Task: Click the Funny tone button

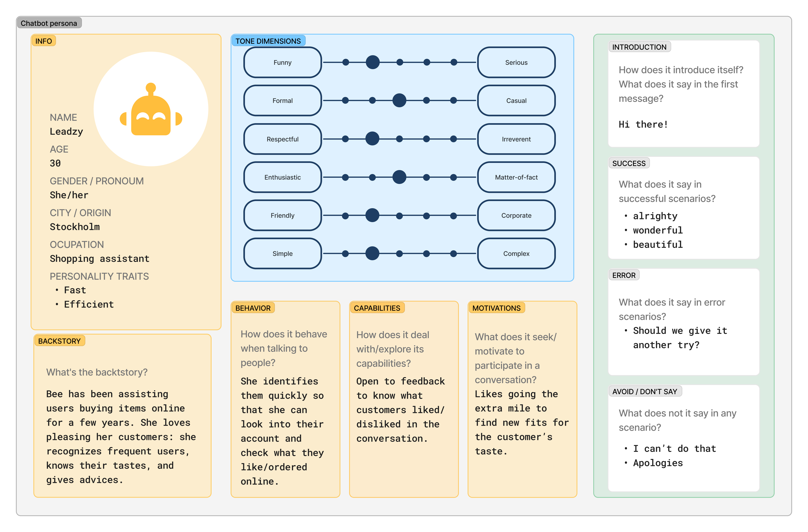Action: (282, 62)
